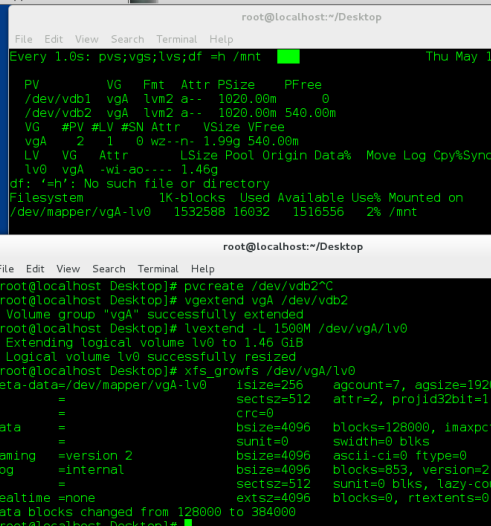Click the VSize value 1.99g
This screenshot has width=491, height=526.
tap(222, 141)
